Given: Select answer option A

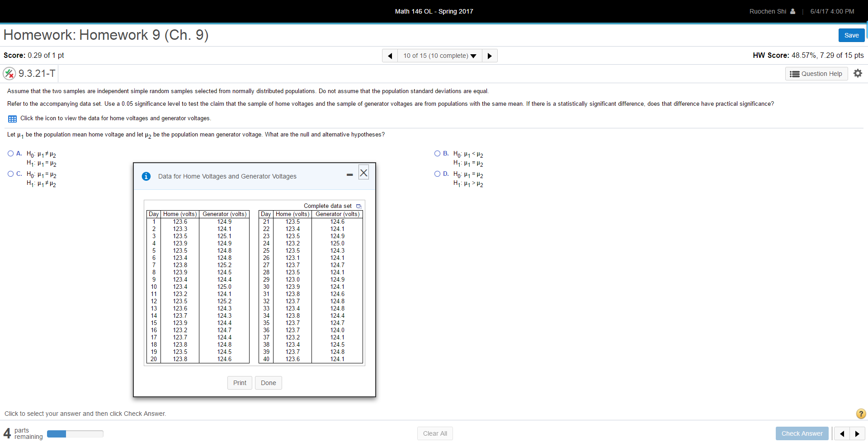Looking at the screenshot, I should (10, 154).
